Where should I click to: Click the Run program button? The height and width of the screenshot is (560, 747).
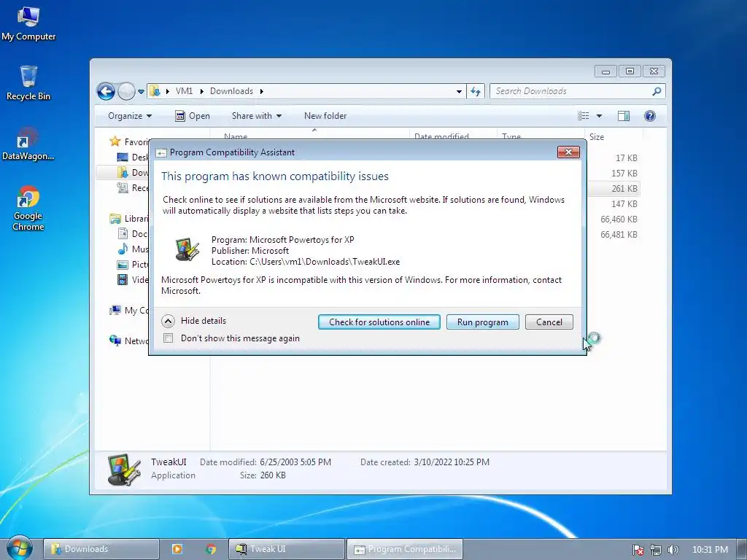[x=483, y=322]
